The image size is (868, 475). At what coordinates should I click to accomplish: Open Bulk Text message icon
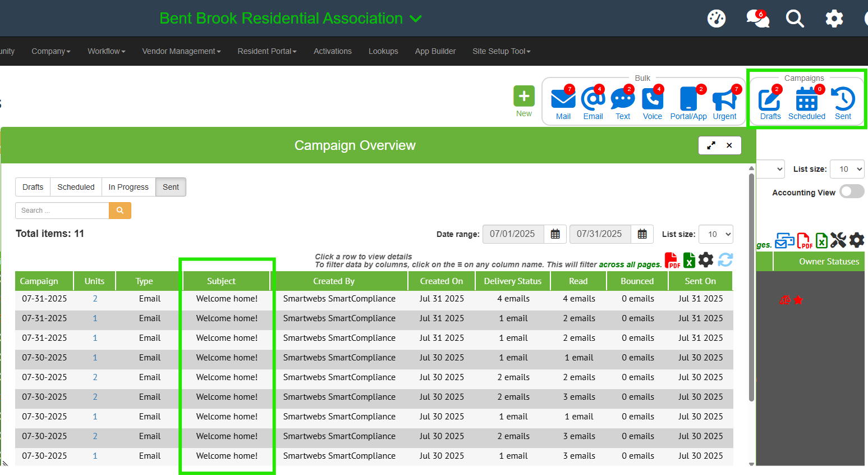622,99
